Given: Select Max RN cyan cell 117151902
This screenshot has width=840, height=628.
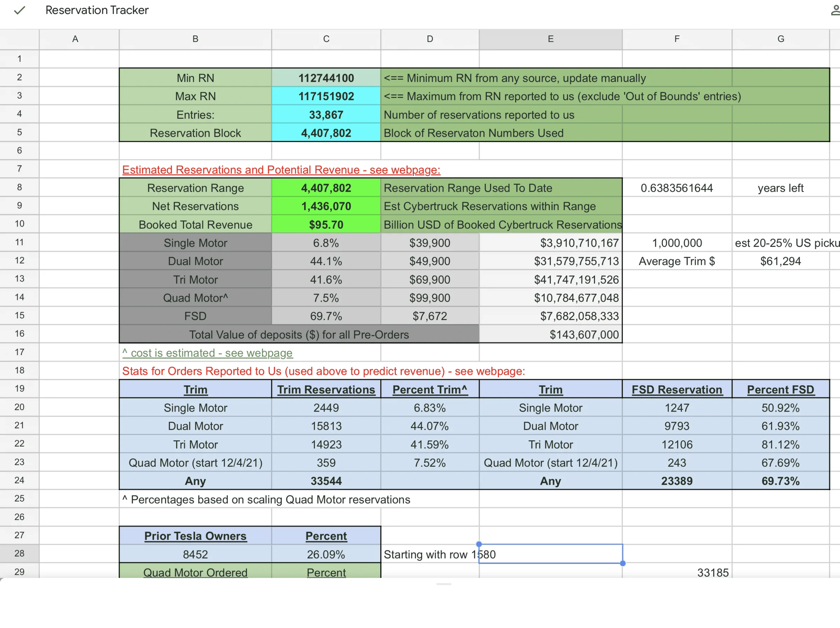Looking at the screenshot, I should click(326, 96).
